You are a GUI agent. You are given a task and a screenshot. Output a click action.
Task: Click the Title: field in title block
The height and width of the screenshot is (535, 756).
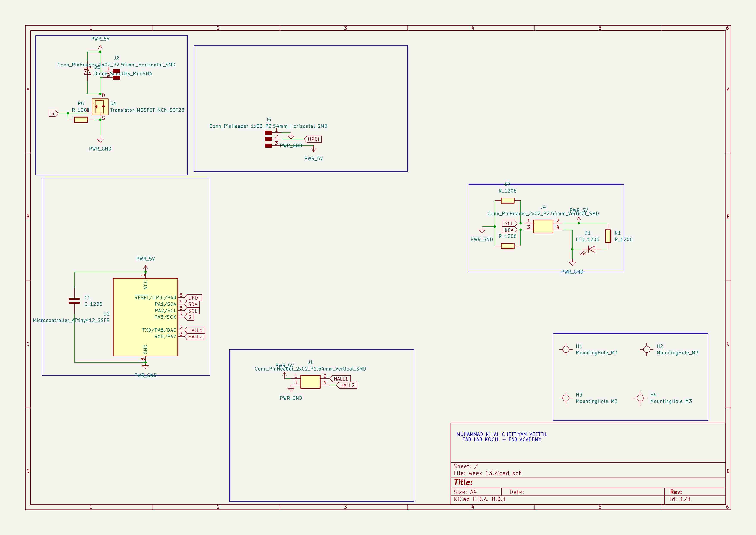click(463, 483)
